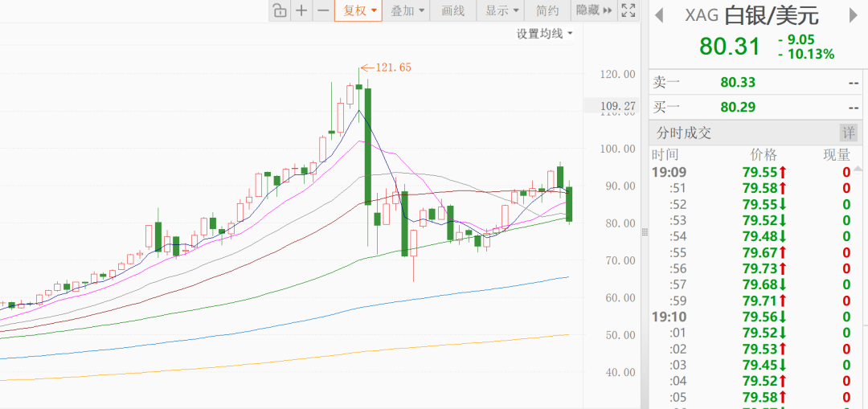The width and height of the screenshot is (868, 409).
Task: Click the 卖一 ask price 80.33
Action: pyautogui.click(x=738, y=82)
